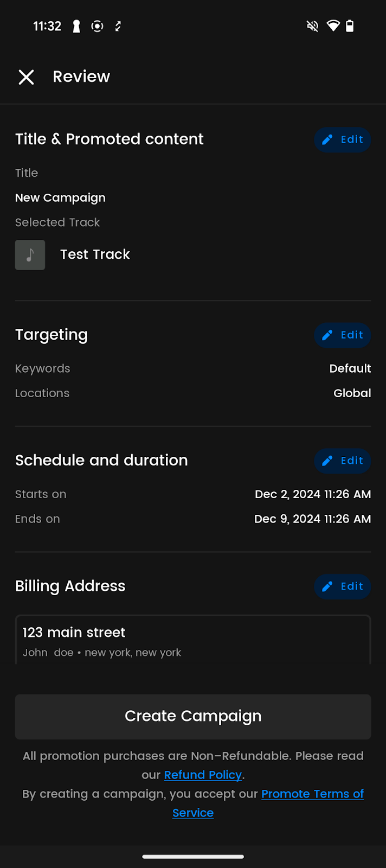Close the Review screen with X icon

(x=26, y=77)
